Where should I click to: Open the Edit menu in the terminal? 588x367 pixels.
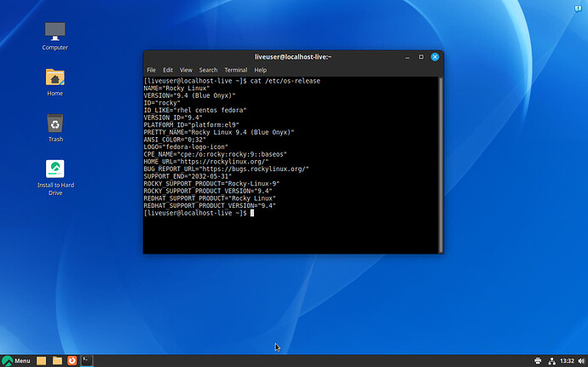168,70
